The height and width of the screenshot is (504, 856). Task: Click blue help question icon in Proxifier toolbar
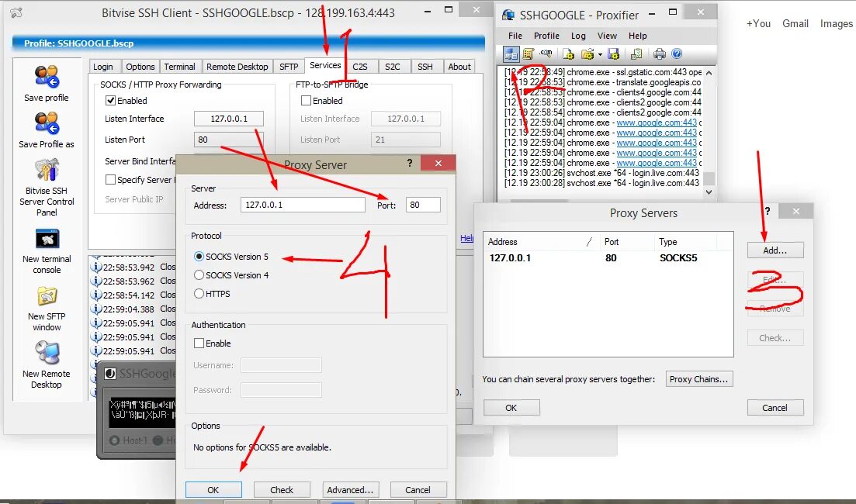coord(677,54)
